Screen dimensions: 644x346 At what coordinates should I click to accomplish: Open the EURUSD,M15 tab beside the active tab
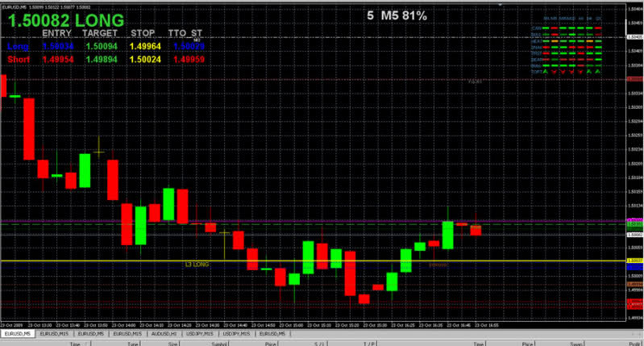coord(54,334)
